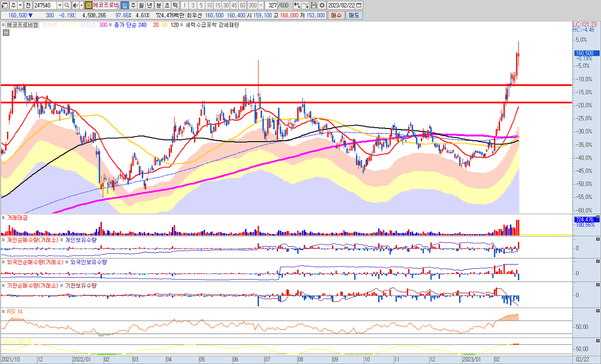Click the magnifier stock search icon
The width and height of the screenshot is (601, 364).
click(x=67, y=5)
